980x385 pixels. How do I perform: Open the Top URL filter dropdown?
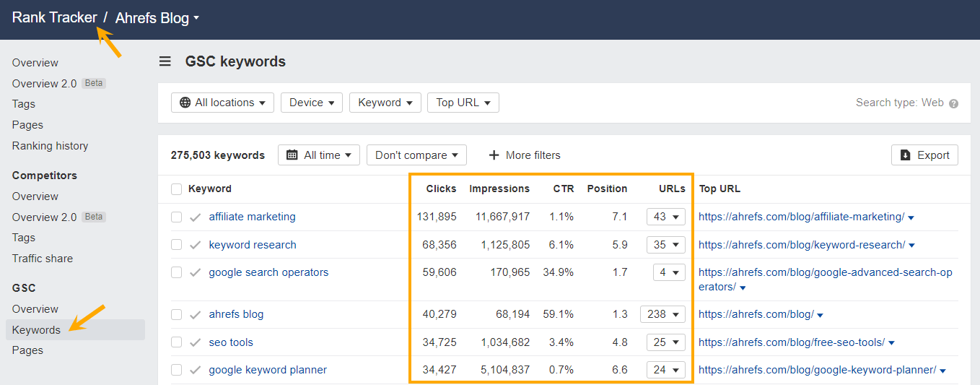point(463,103)
